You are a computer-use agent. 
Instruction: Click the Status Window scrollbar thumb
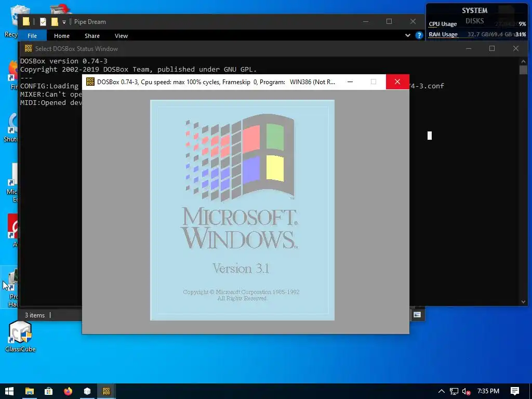523,70
